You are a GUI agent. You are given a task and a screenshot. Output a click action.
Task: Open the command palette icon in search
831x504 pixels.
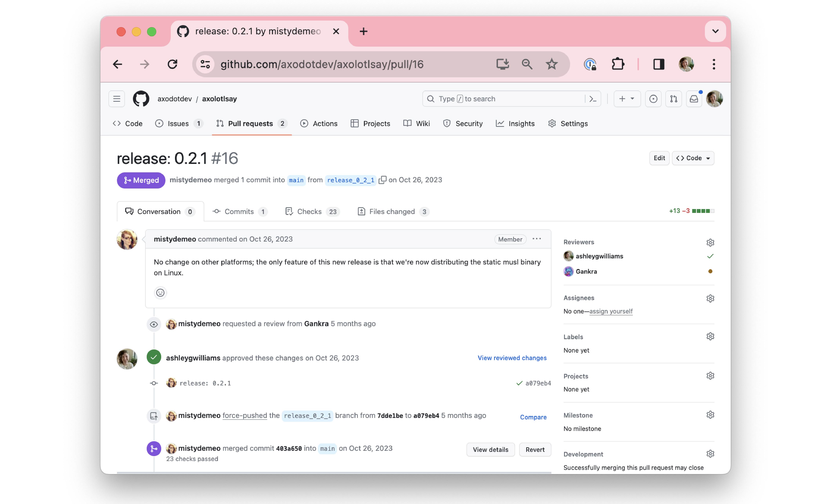click(x=592, y=99)
